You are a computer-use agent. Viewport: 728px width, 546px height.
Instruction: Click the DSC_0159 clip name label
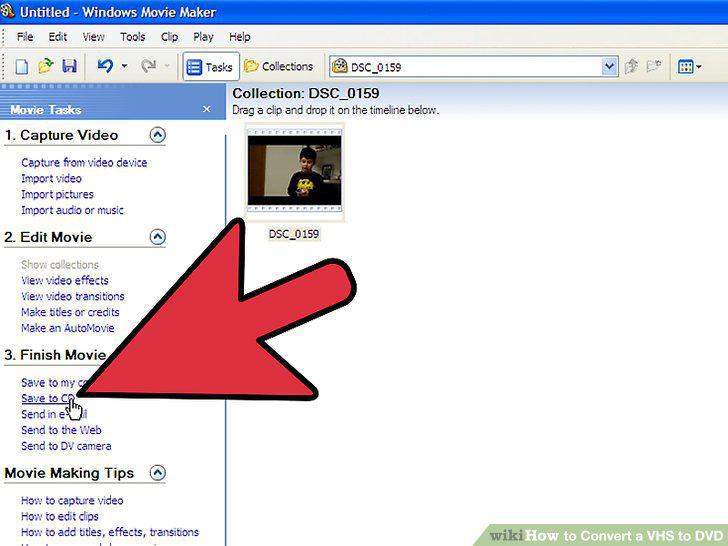click(294, 234)
